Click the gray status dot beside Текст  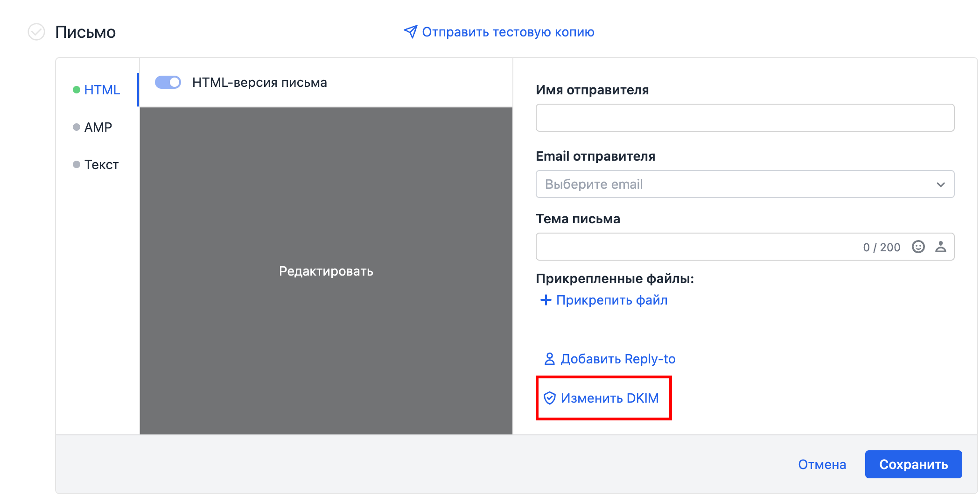77,164
